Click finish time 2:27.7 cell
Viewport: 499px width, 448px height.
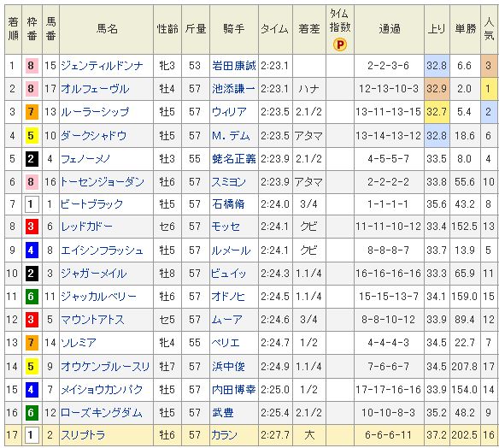(x=275, y=435)
